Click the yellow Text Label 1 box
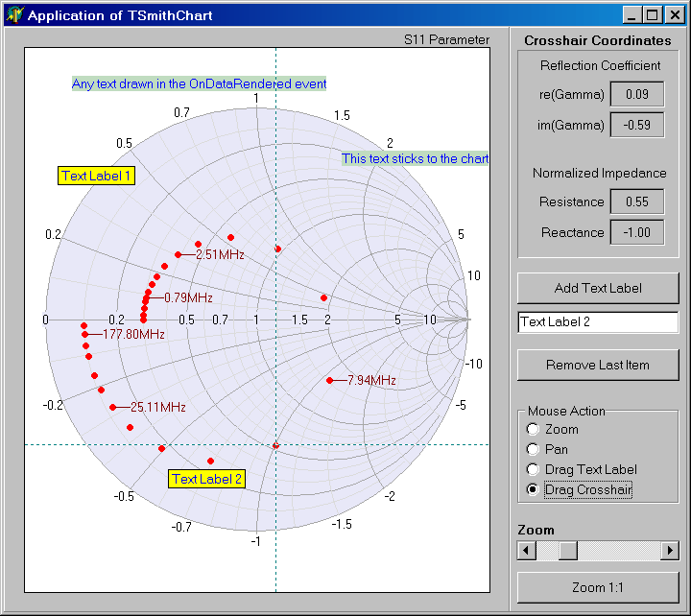This screenshot has height=616, width=691. tap(97, 176)
